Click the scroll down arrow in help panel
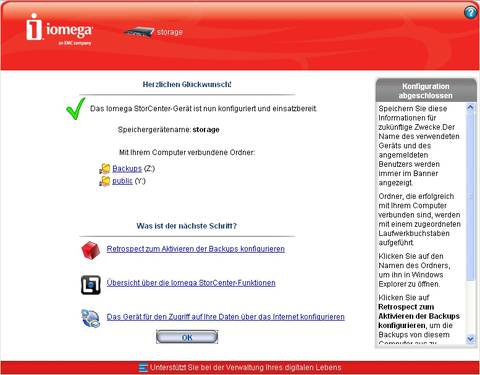Viewport: 480px width, 375px height. click(x=470, y=339)
